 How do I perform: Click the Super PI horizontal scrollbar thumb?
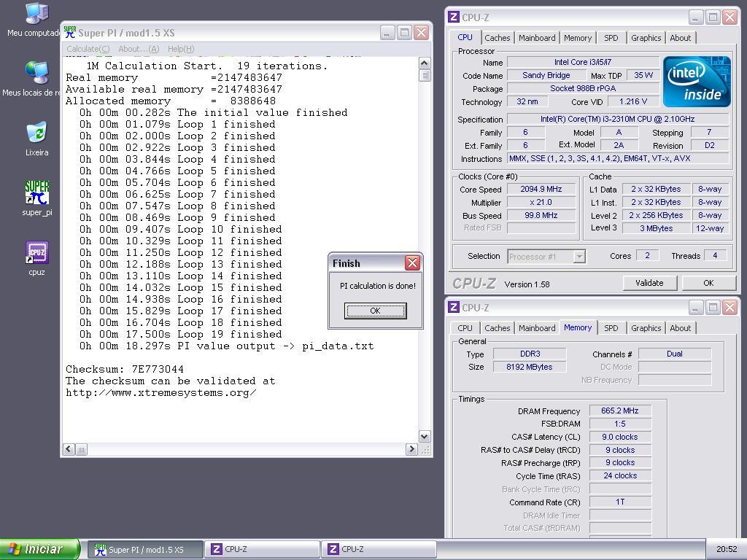point(82,449)
